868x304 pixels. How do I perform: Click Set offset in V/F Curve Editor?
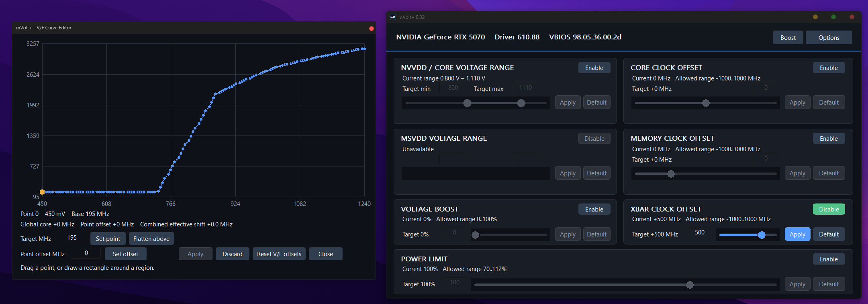pos(125,254)
